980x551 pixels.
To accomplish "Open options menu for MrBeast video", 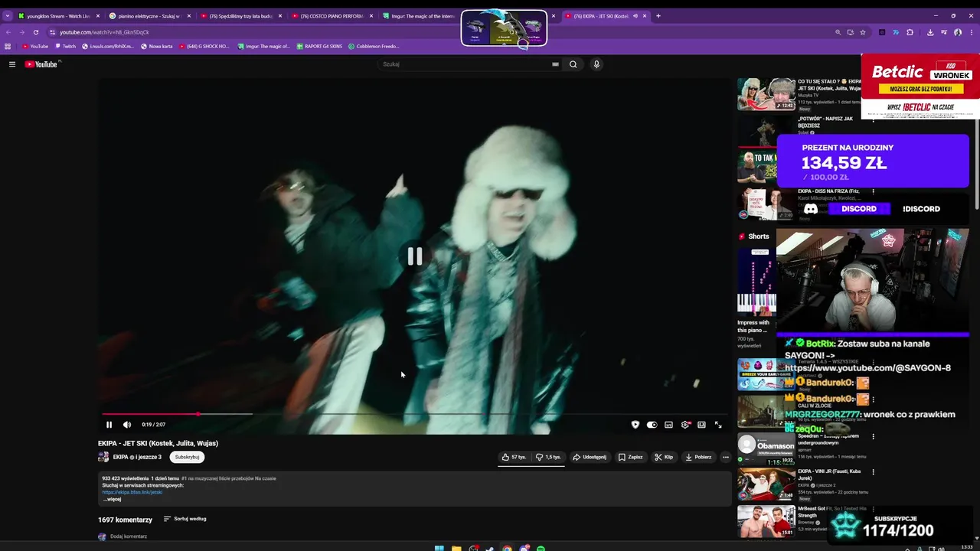I will [x=873, y=510].
